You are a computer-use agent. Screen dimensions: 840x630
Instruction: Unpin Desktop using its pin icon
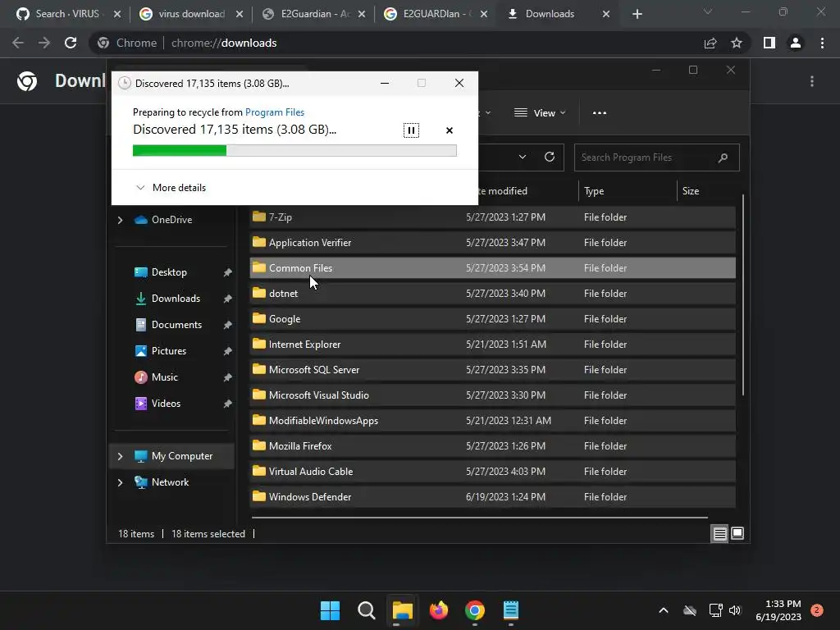coord(227,272)
